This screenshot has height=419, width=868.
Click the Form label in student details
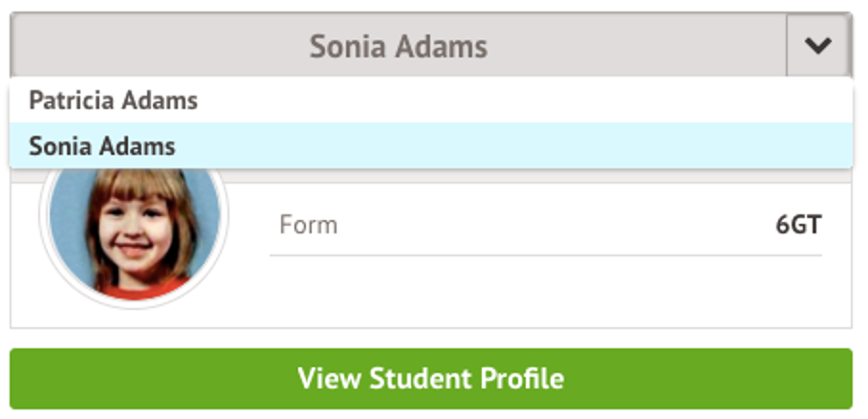308,226
